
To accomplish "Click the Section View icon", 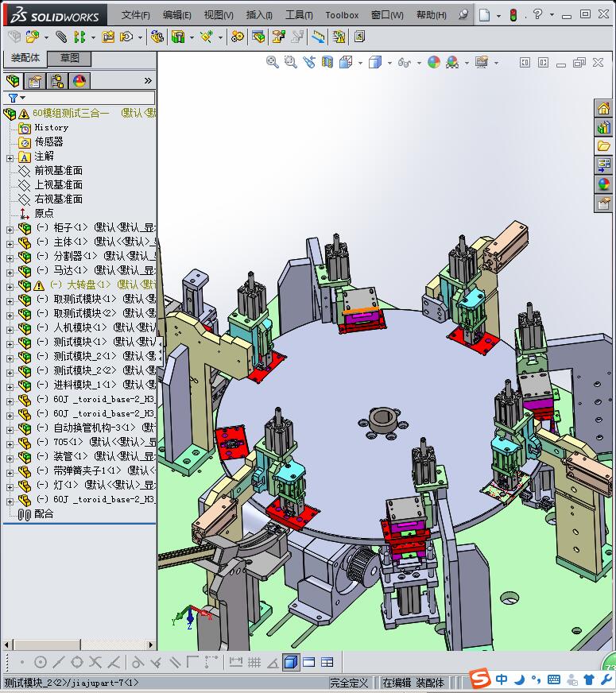I will [327, 62].
